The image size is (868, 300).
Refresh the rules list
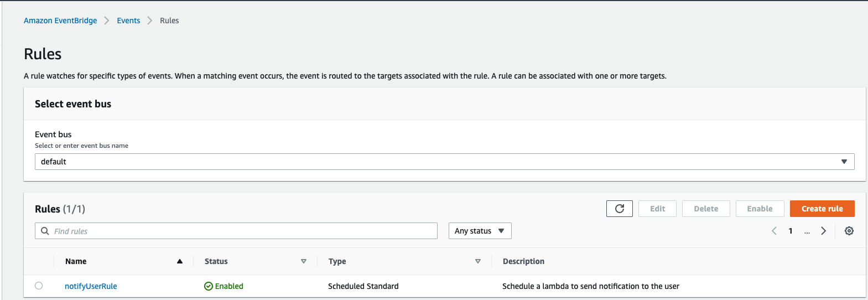tap(620, 209)
